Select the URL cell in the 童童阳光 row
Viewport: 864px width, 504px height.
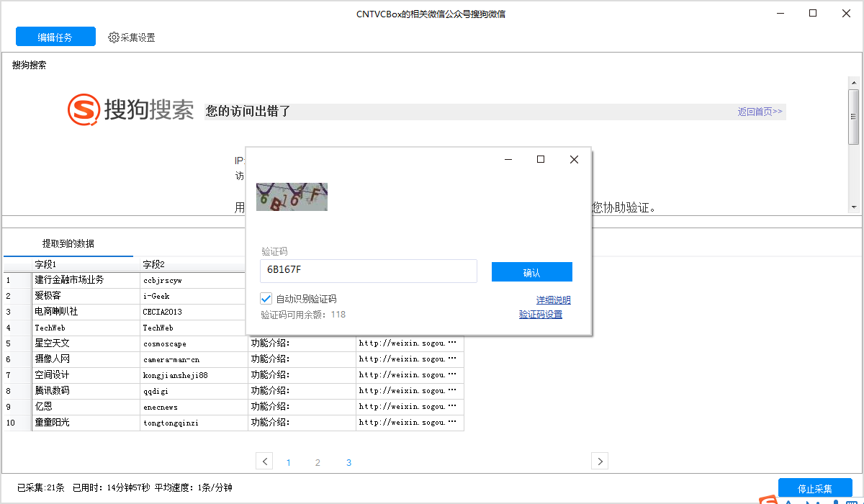point(410,422)
